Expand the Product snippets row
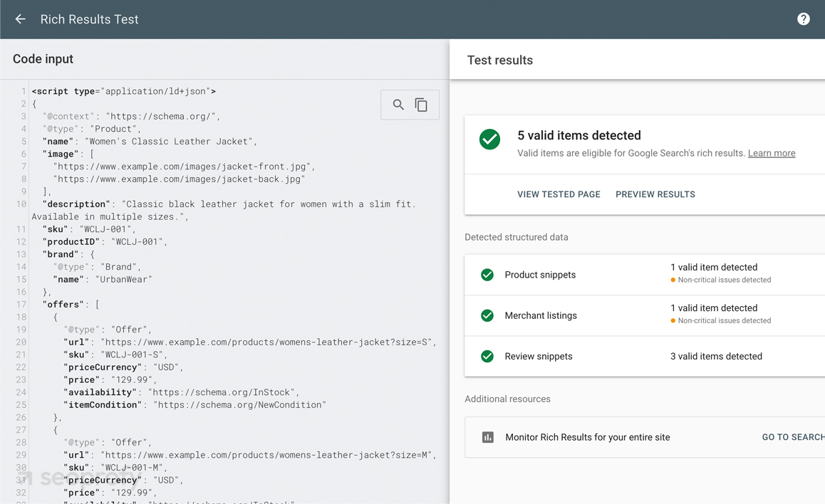This screenshot has height=504, width=825. coord(645,275)
